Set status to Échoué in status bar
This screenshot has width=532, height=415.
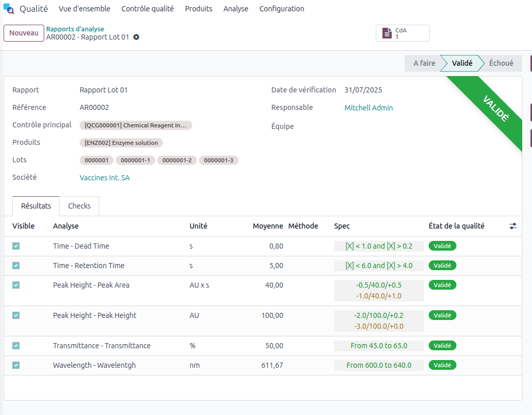[x=501, y=63]
